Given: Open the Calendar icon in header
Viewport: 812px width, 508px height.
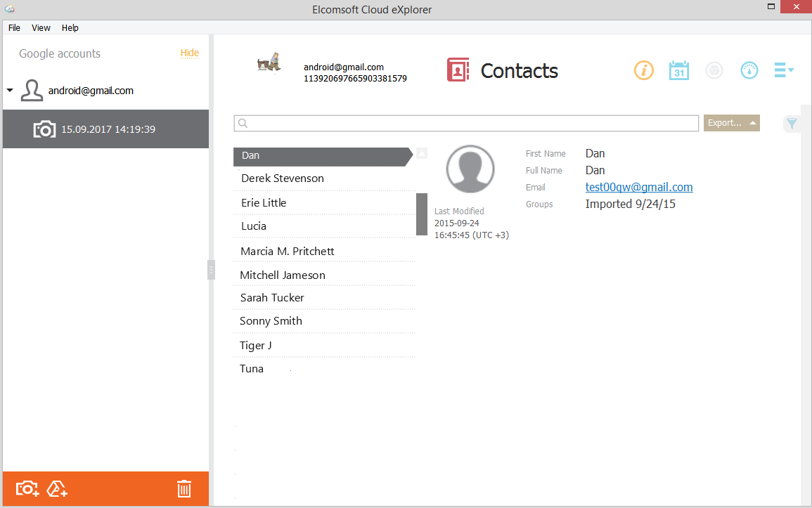Looking at the screenshot, I should coord(678,70).
